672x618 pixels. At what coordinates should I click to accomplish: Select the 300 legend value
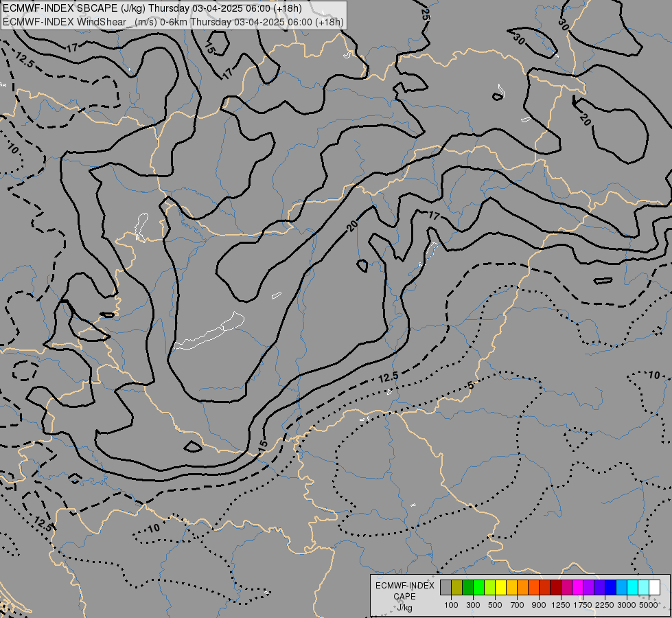click(473, 605)
